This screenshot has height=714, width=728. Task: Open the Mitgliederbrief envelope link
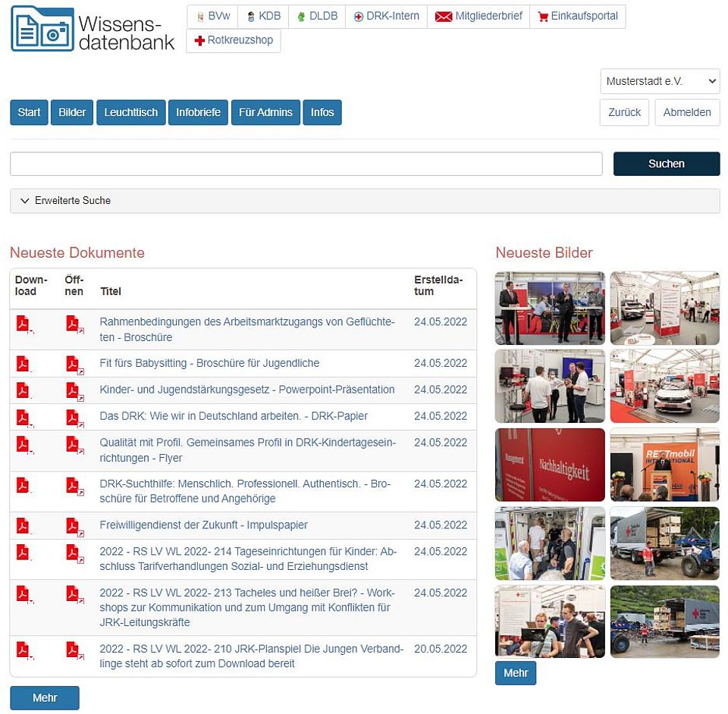coord(479,16)
